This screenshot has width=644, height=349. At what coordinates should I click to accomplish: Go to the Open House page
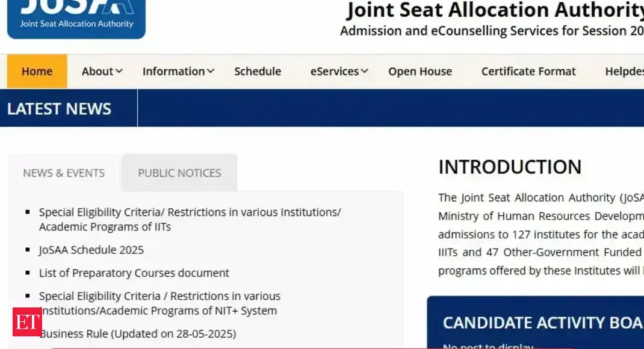coord(420,72)
